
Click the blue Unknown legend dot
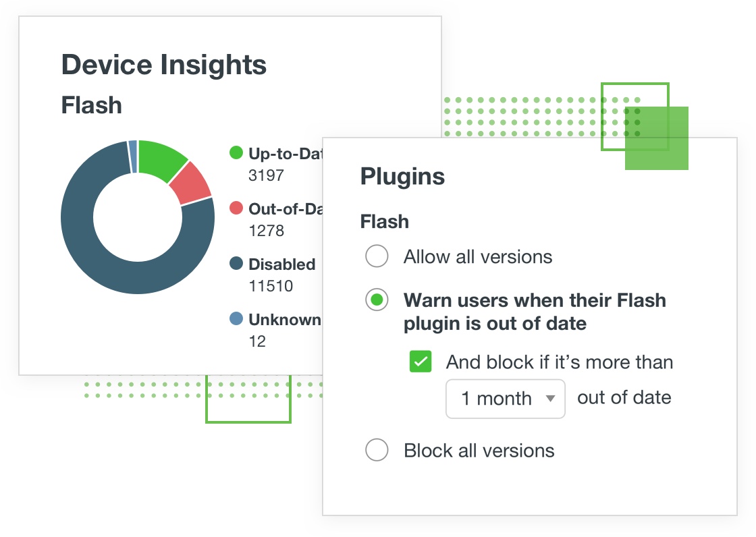pos(236,319)
